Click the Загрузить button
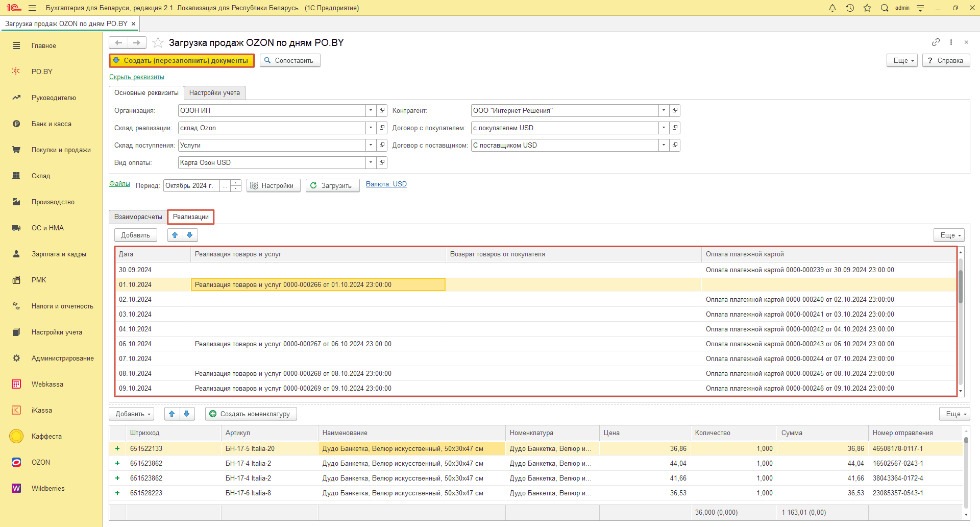Image resolution: width=980 pixels, height=527 pixels. pos(332,185)
